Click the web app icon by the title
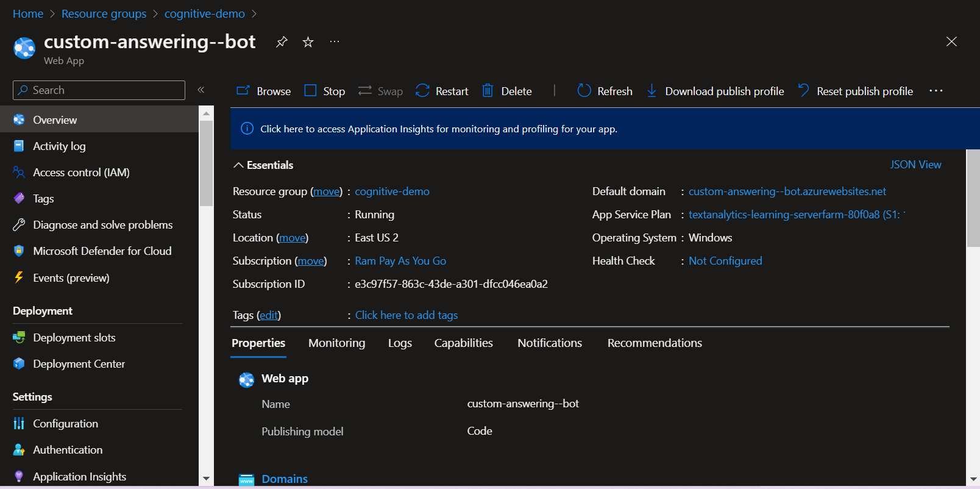The height and width of the screenshot is (489, 980). [25, 48]
